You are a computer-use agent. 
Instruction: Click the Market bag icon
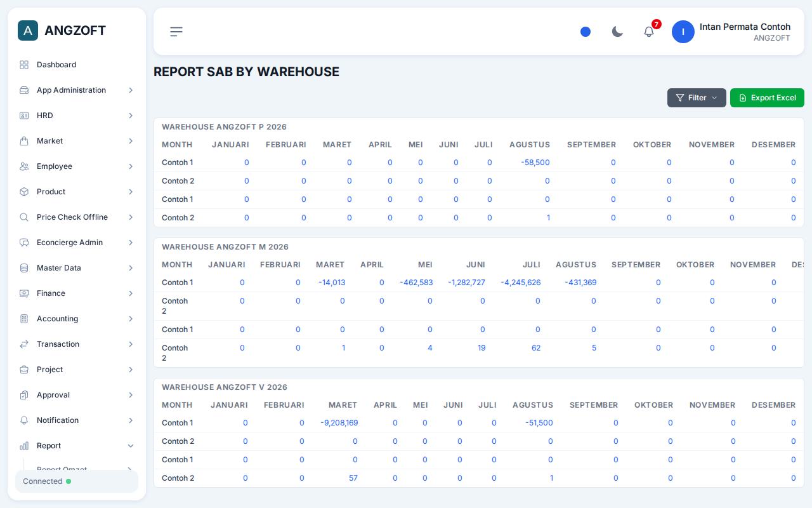pyautogui.click(x=24, y=141)
